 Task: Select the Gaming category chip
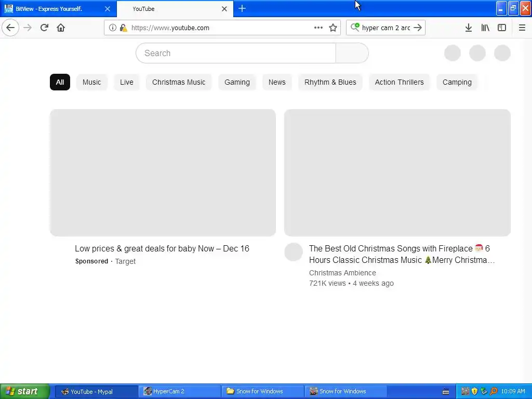click(x=237, y=82)
